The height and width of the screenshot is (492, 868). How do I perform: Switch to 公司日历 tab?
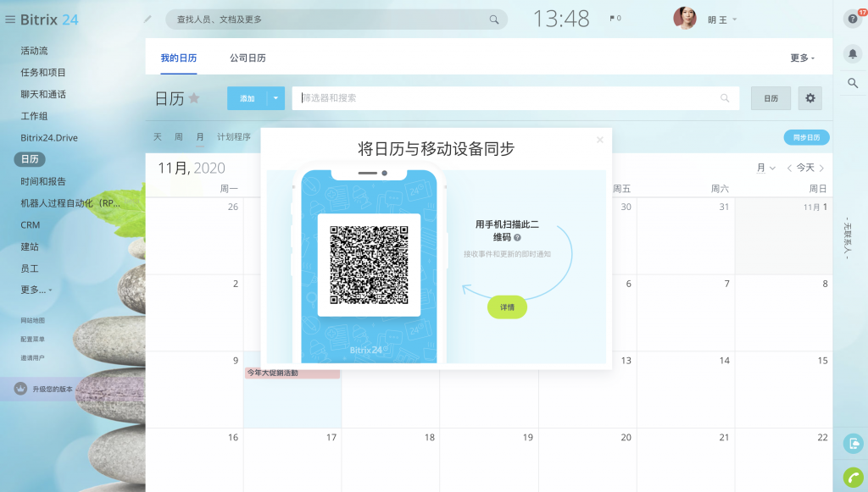click(x=248, y=58)
